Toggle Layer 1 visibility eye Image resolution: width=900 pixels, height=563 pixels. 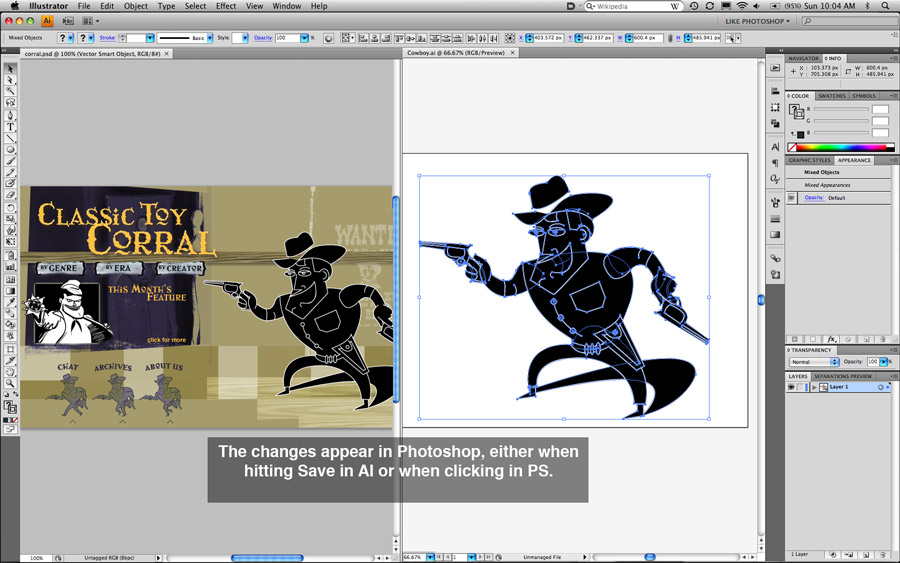[791, 387]
